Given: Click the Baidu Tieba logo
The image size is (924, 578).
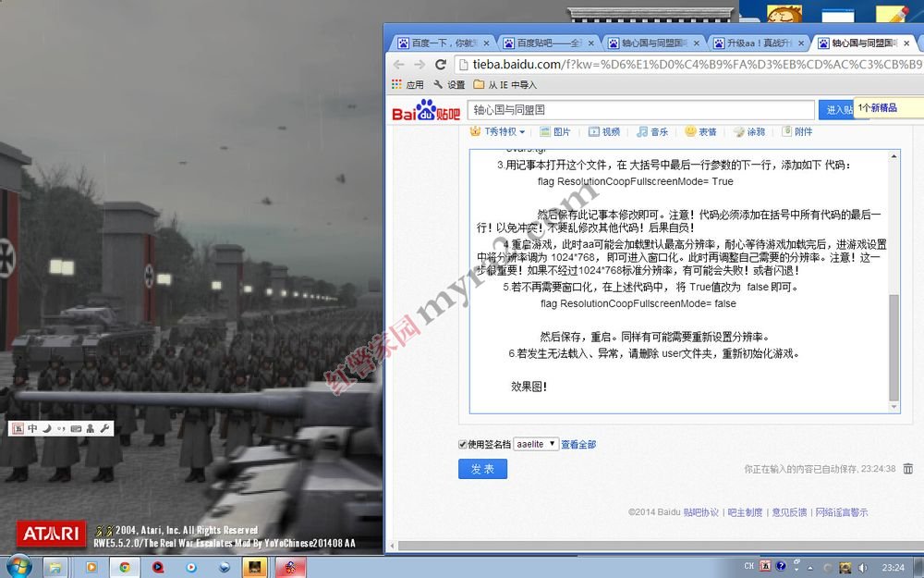Looking at the screenshot, I should 425,110.
